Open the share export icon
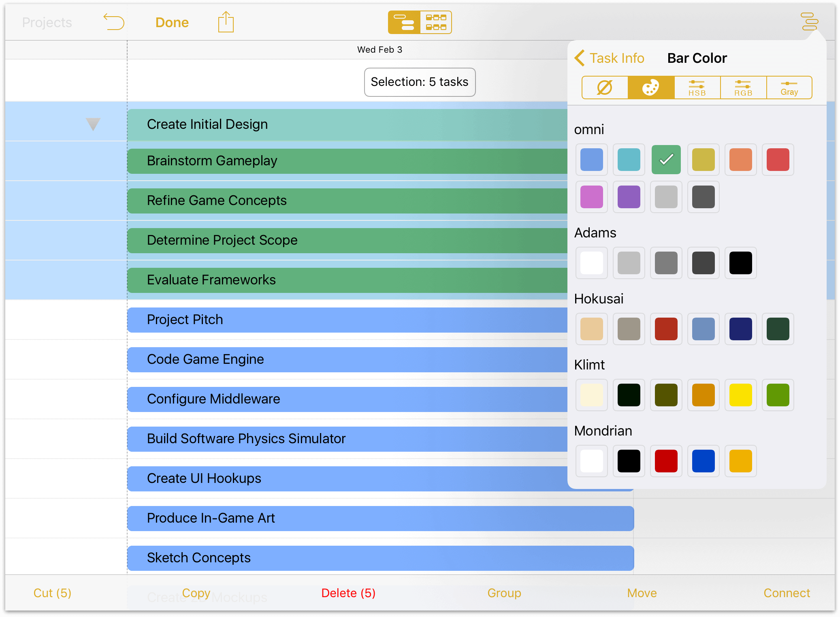Image resolution: width=840 pixels, height=617 pixels. pos(226,22)
